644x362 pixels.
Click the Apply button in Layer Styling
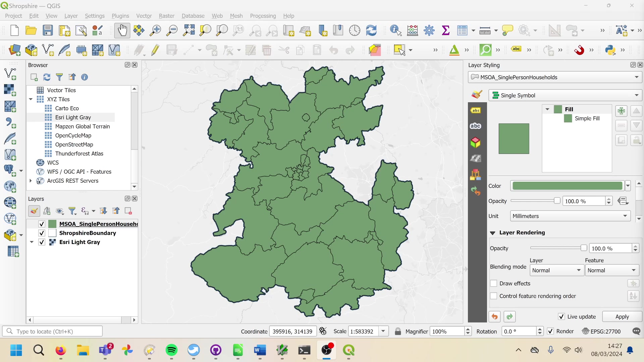[622, 316]
